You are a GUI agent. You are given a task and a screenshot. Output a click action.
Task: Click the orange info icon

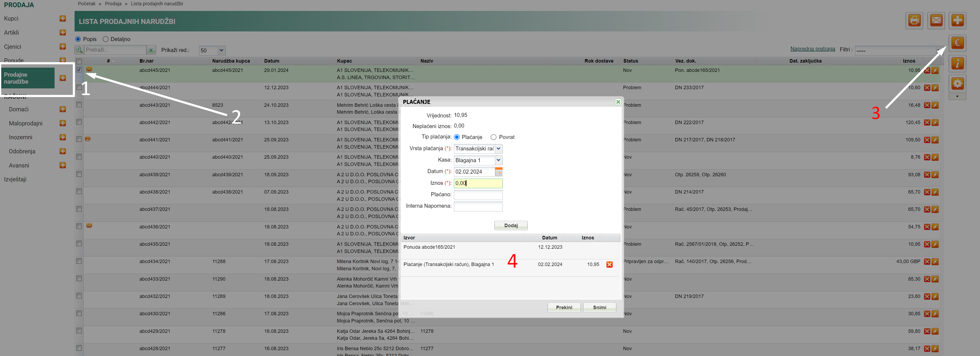[x=957, y=64]
